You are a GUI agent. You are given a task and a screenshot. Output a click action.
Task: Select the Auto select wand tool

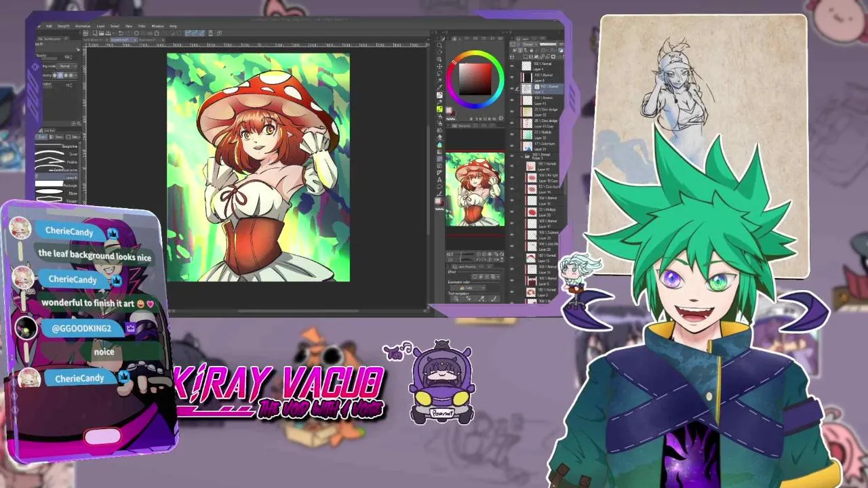pyautogui.click(x=439, y=80)
